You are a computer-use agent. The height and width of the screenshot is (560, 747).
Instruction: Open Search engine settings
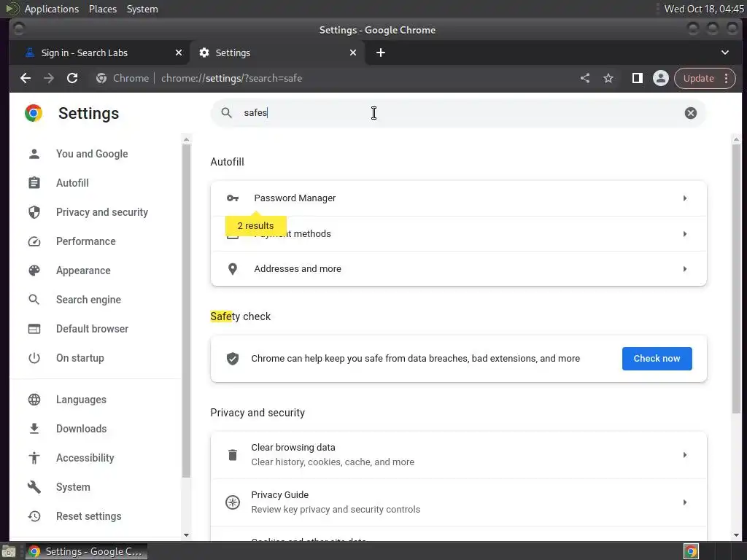(88, 300)
